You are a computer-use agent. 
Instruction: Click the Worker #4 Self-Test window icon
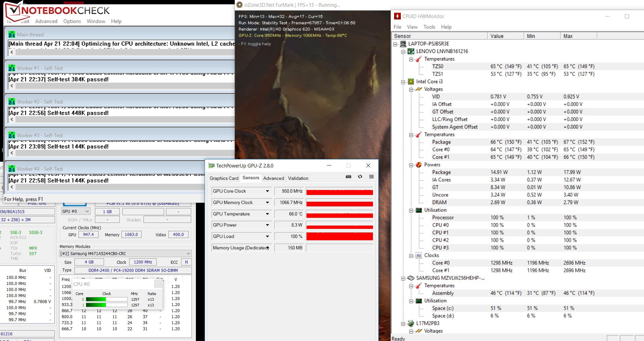12,168
